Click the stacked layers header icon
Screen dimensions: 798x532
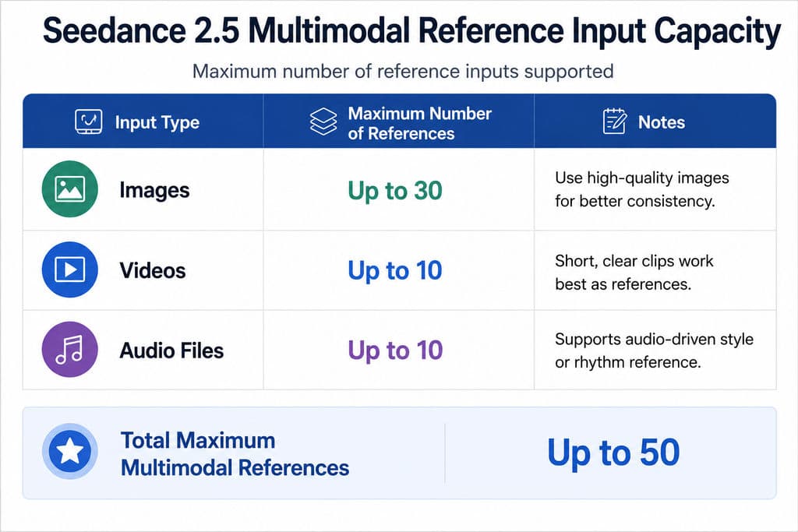click(x=323, y=122)
